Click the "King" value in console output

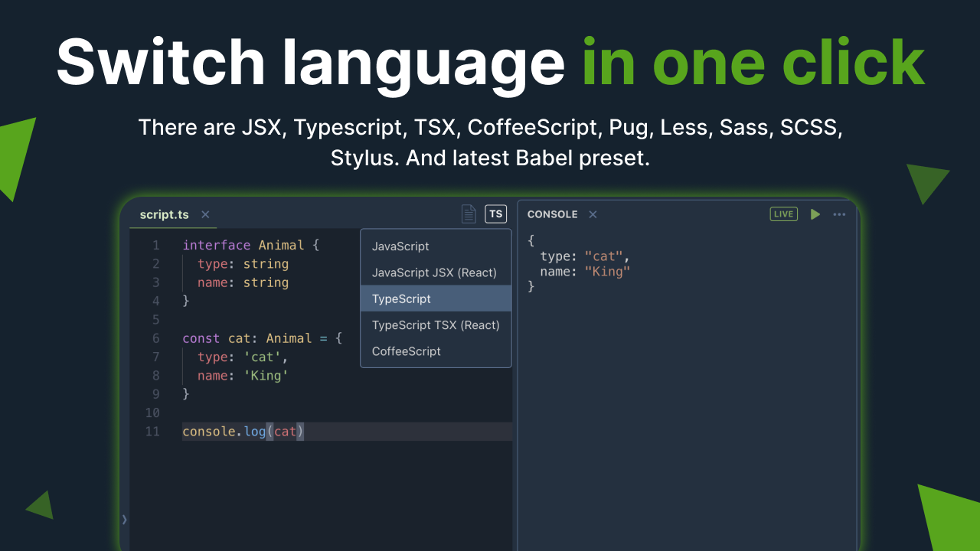pyautogui.click(x=607, y=272)
